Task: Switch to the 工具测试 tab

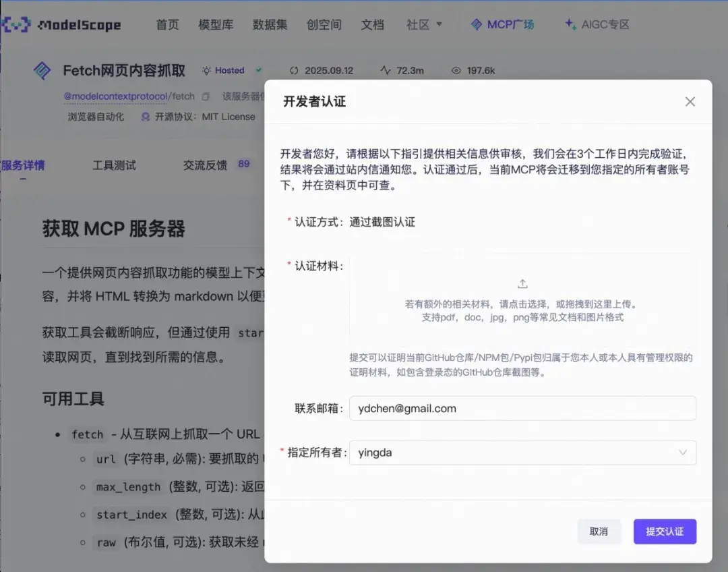Action: [x=114, y=164]
